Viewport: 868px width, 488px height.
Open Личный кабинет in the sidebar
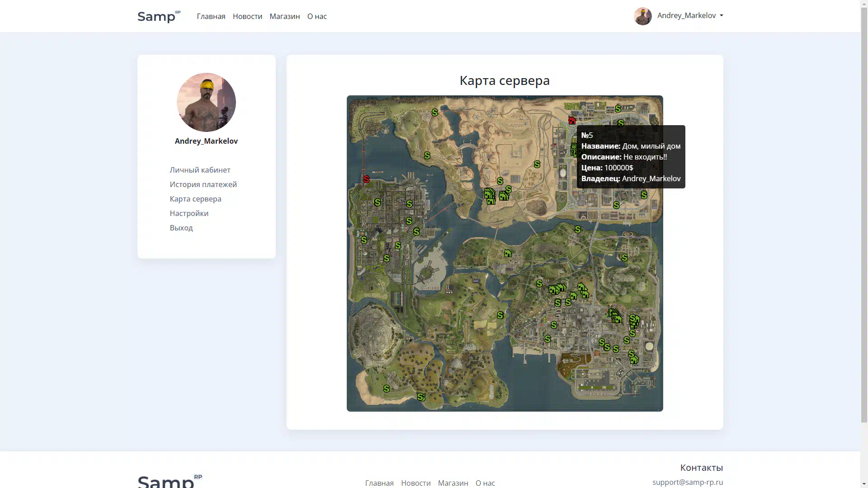200,170
